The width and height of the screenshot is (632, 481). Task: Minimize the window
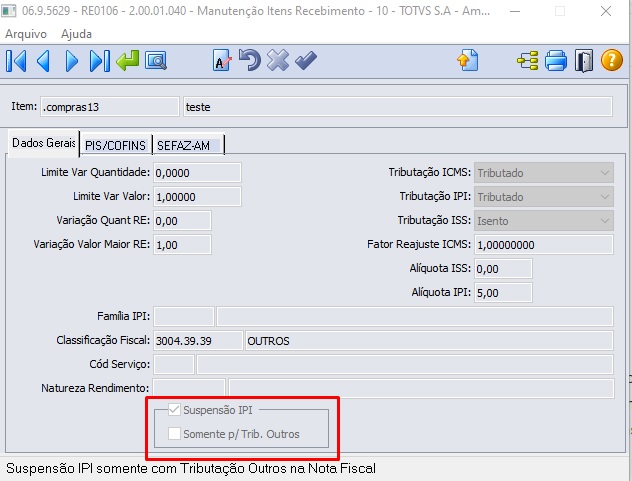click(515, 11)
